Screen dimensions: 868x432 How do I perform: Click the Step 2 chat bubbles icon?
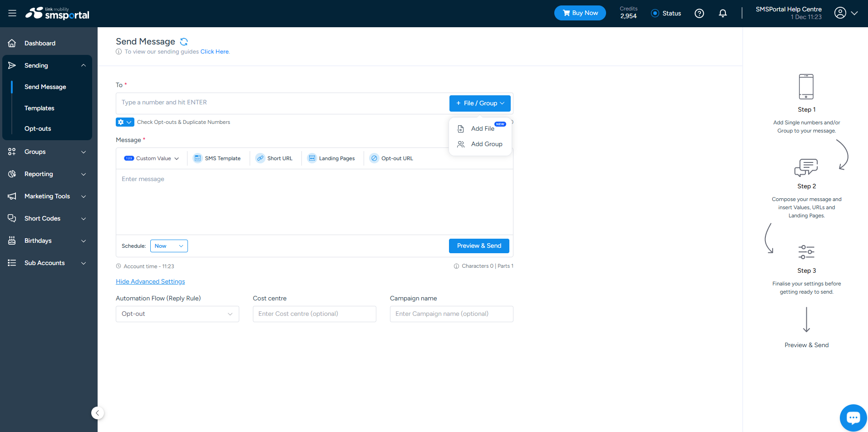pyautogui.click(x=806, y=167)
